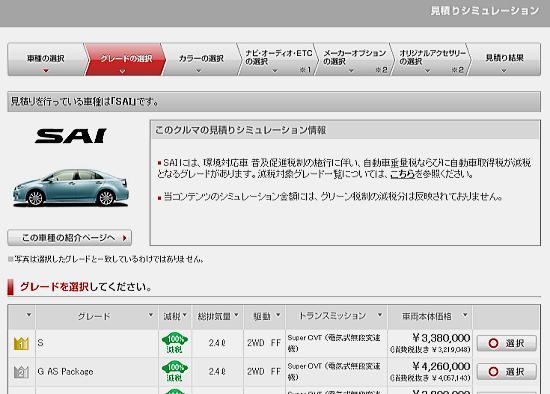Sort by the グレード column arrow

click(x=151, y=315)
